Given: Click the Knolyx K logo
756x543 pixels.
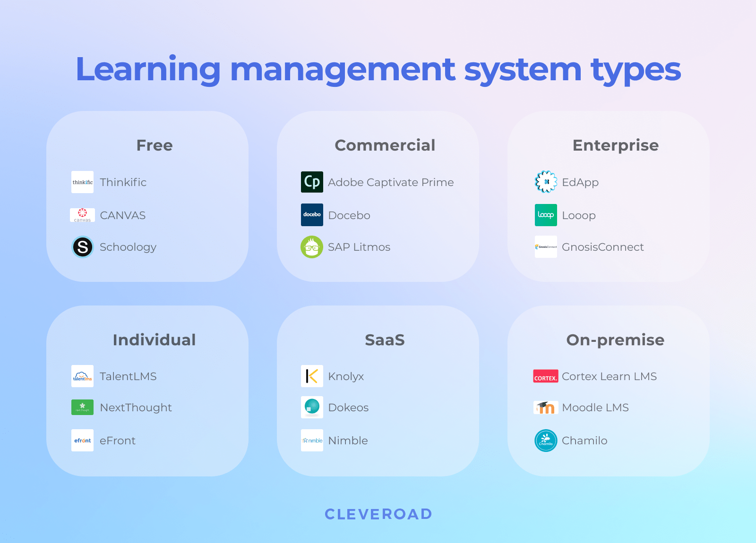Looking at the screenshot, I should [312, 376].
